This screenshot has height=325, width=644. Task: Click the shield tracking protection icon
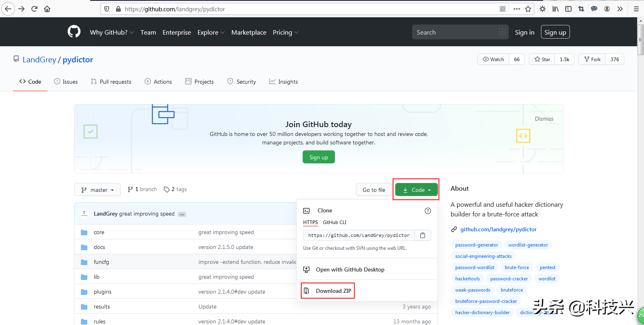pyautogui.click(x=107, y=9)
